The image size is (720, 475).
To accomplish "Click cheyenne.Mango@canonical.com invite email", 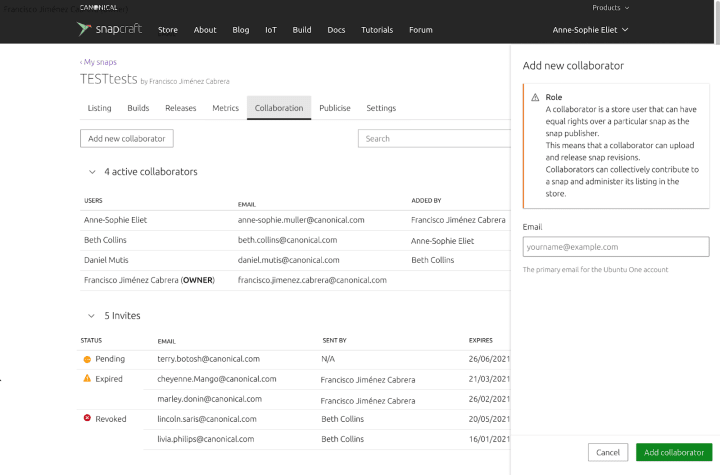I will tap(217, 379).
